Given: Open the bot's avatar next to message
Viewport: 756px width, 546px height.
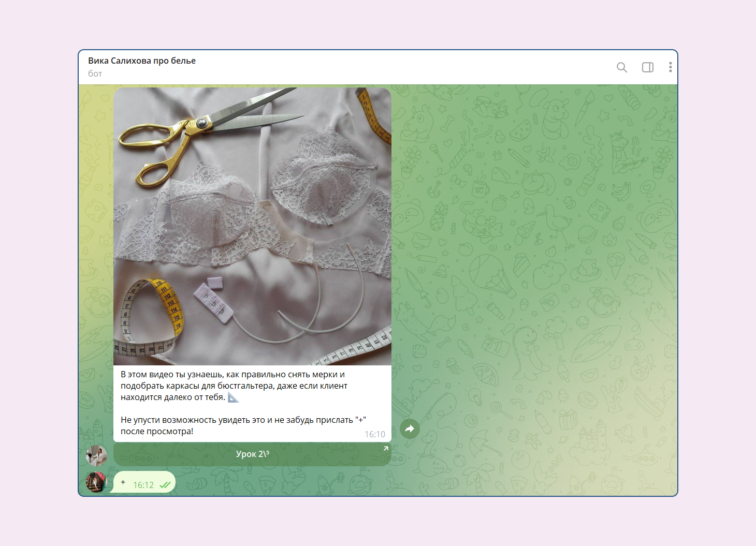Looking at the screenshot, I should click(96, 455).
